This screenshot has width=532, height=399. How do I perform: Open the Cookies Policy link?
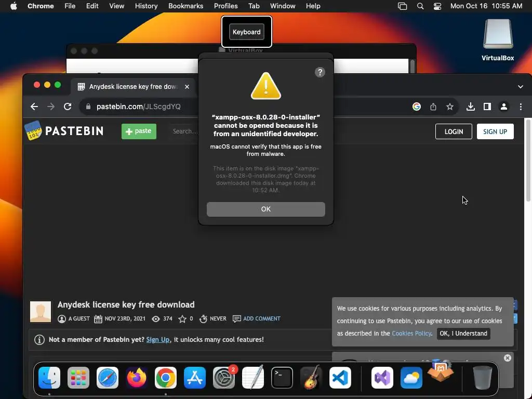pos(411,334)
